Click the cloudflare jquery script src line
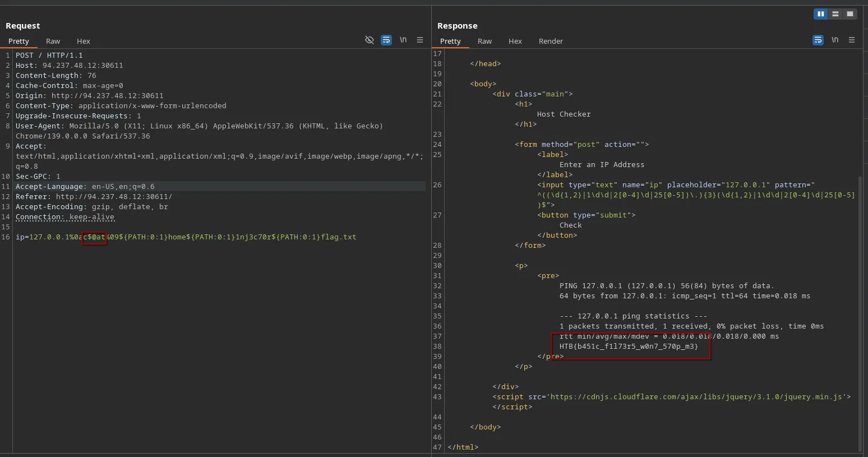The height and width of the screenshot is (457, 868). 672,397
